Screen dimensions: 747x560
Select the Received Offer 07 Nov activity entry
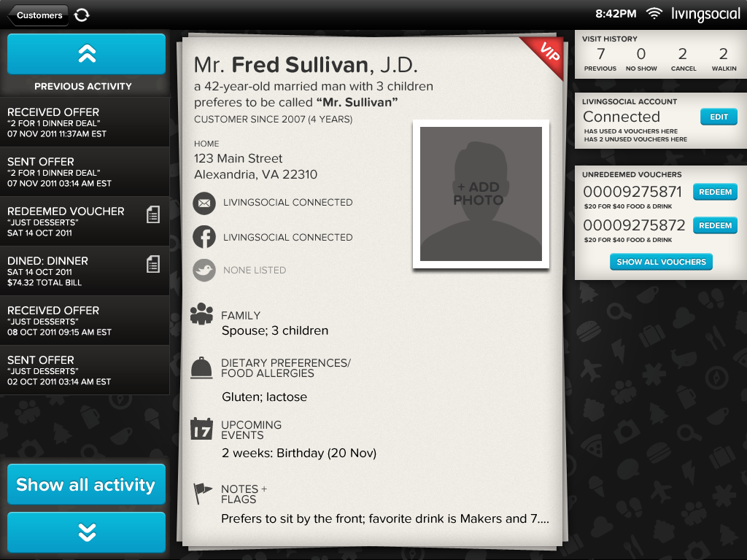pyautogui.click(x=85, y=122)
